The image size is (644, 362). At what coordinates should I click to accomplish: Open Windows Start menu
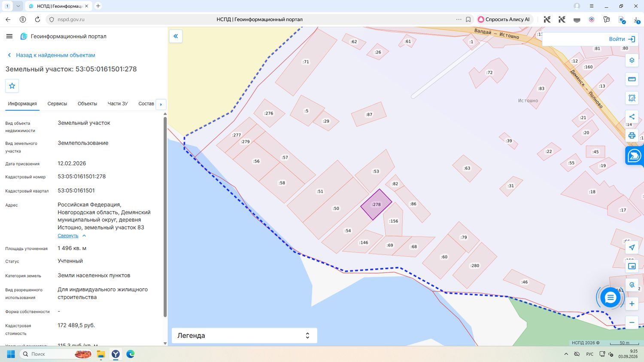11,354
